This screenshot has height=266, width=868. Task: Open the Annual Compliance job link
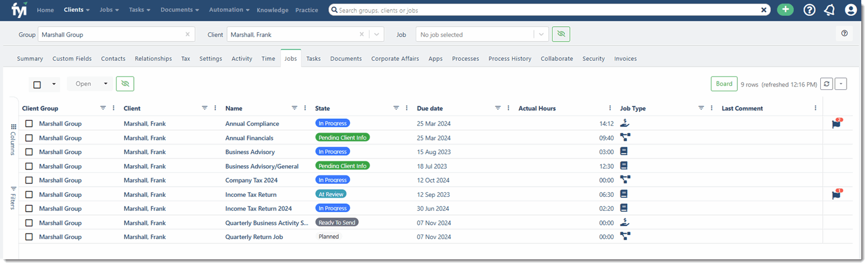click(252, 124)
